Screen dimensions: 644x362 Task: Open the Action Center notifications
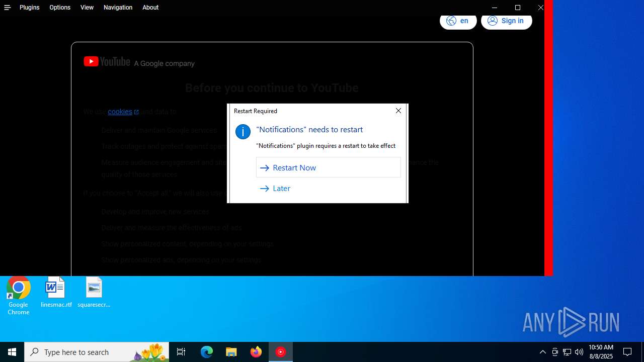[x=627, y=352]
